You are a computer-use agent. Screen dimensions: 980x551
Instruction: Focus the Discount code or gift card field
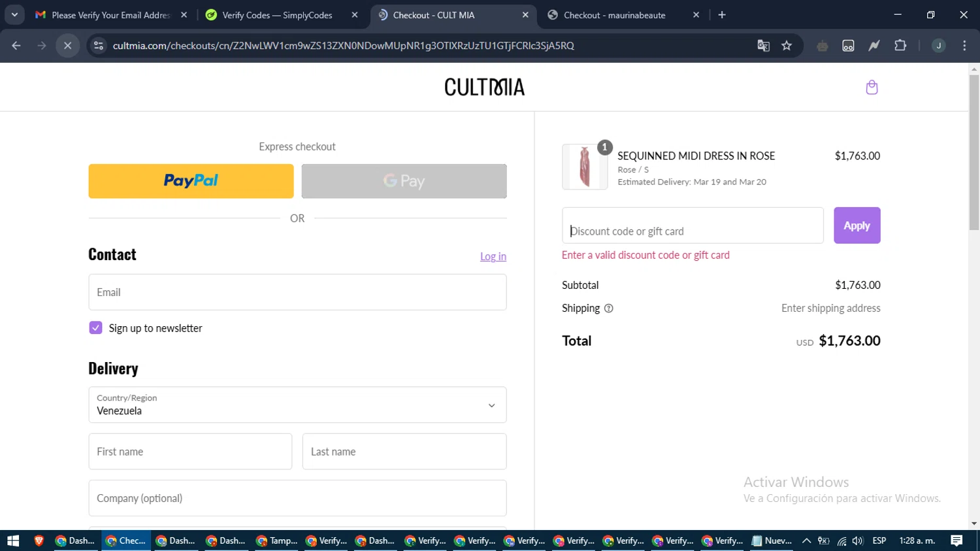tap(693, 225)
